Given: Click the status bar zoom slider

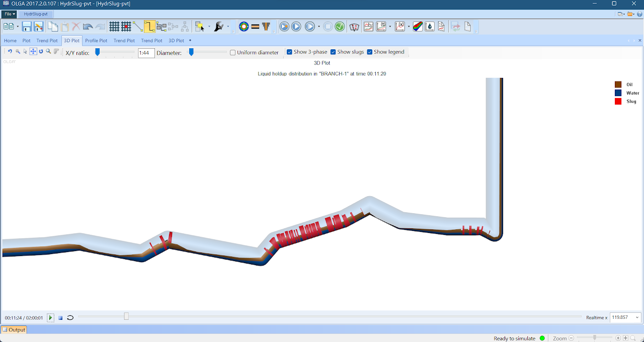Looking at the screenshot, I should (595, 338).
